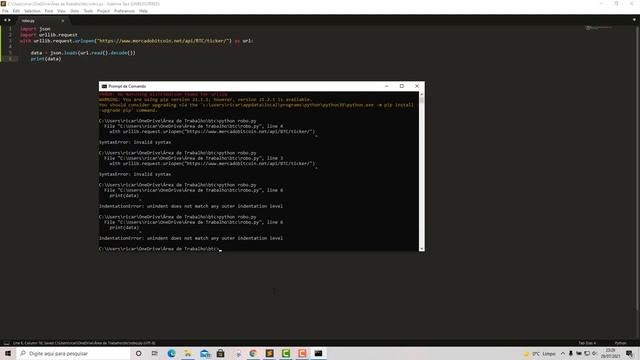Click the 'line 4' traceback text

click(x=275, y=126)
